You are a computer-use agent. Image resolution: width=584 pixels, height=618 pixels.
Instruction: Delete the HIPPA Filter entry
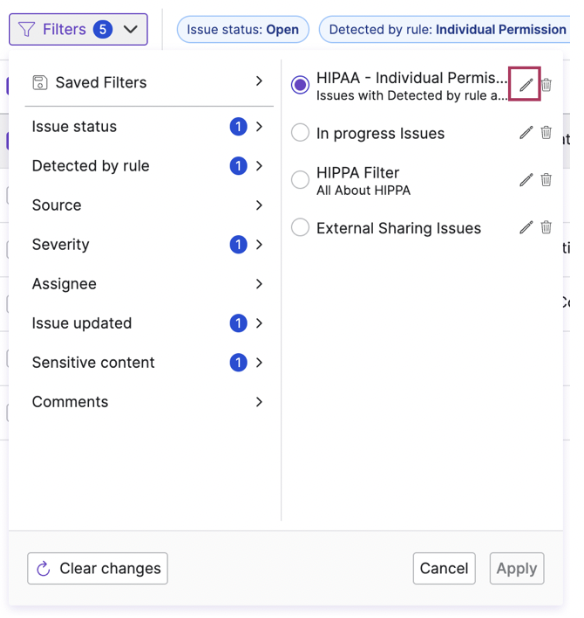(x=546, y=180)
